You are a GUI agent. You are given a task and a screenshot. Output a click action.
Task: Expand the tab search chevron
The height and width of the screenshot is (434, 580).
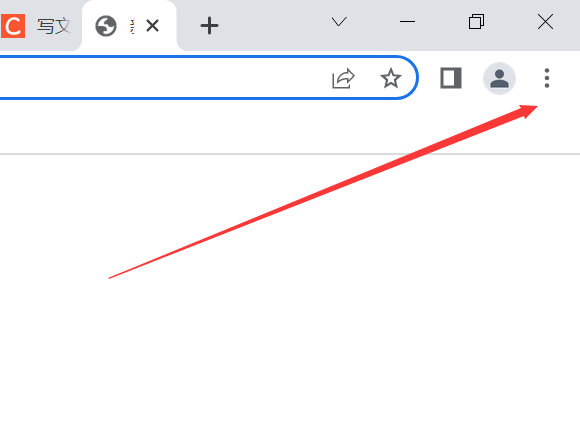tap(339, 22)
